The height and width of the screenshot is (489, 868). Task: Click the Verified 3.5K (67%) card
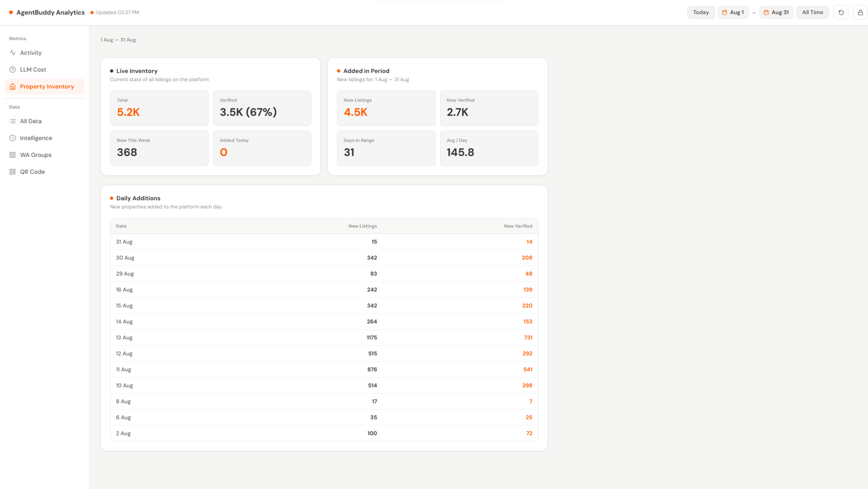(x=262, y=108)
